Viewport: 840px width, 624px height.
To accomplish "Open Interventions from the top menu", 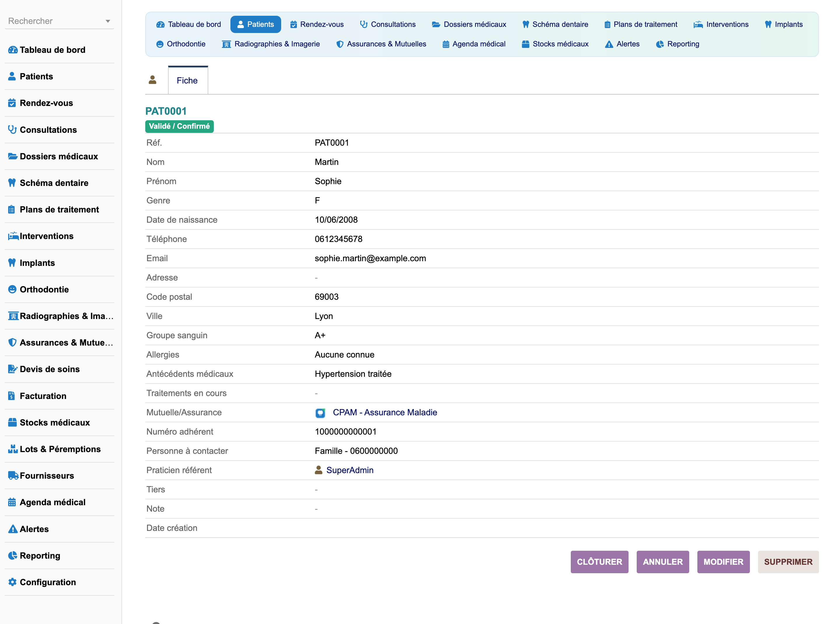I will (x=721, y=24).
